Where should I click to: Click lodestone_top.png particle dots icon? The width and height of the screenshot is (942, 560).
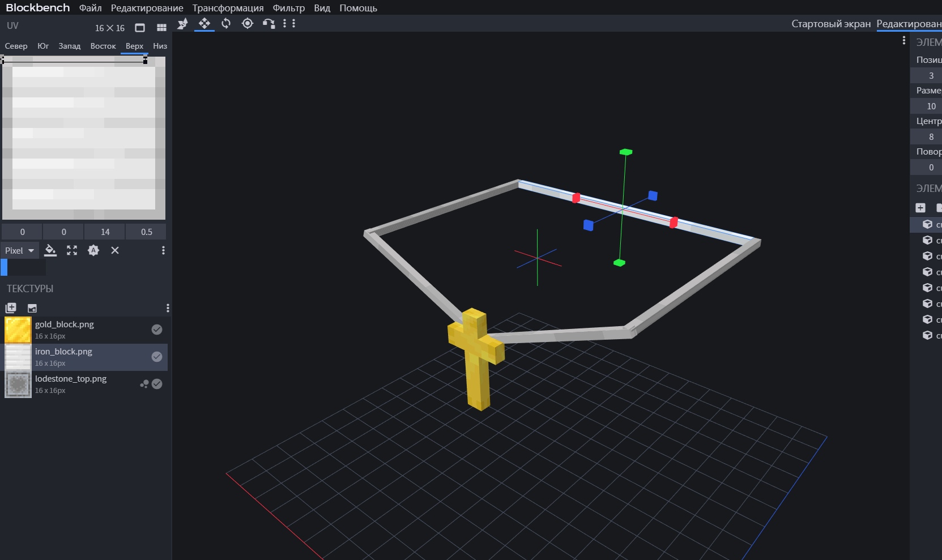click(x=144, y=384)
